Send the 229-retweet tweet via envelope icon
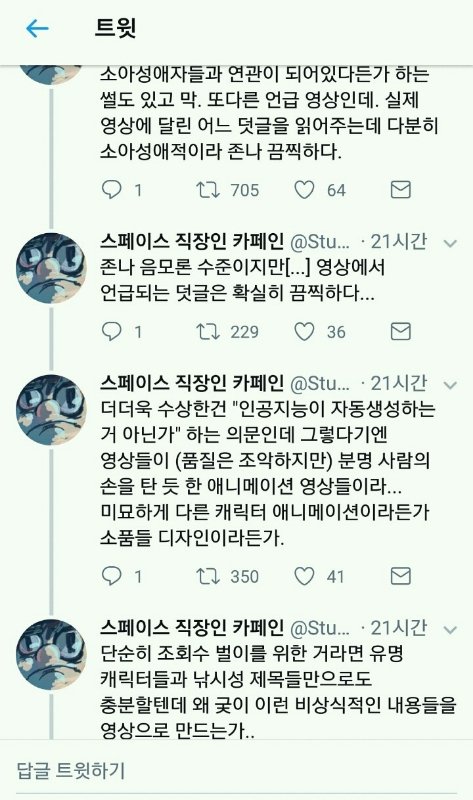The height and width of the screenshot is (800, 473). (401, 332)
